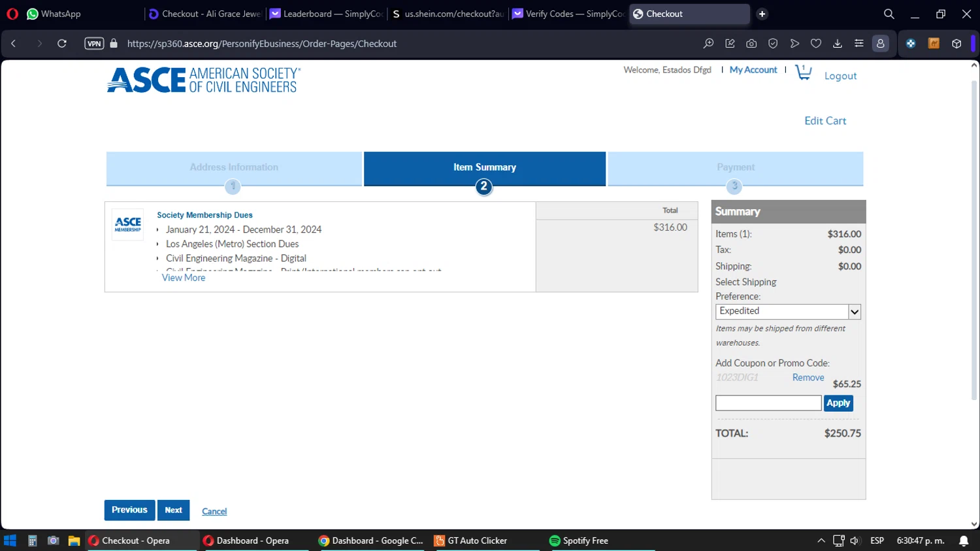Screen dimensions: 980x551
Task: Open the downloads panel
Action: (838, 44)
